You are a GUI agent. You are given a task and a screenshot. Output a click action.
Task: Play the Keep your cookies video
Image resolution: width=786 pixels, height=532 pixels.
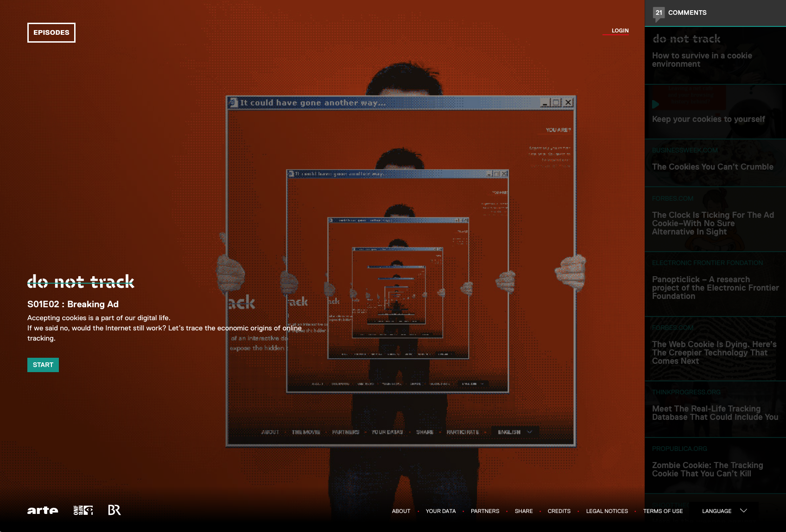[656, 104]
